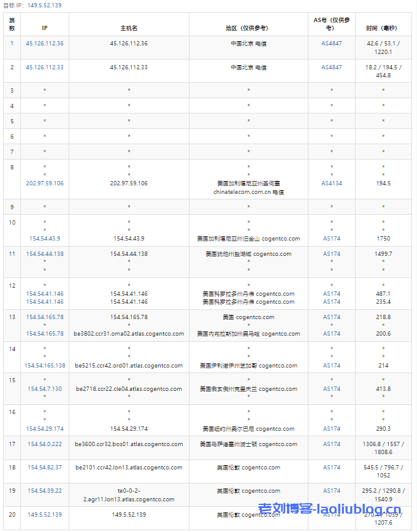Click IP link 154.54.29.174 in hop 16
This screenshot has height=532, width=417.
[x=45, y=428]
